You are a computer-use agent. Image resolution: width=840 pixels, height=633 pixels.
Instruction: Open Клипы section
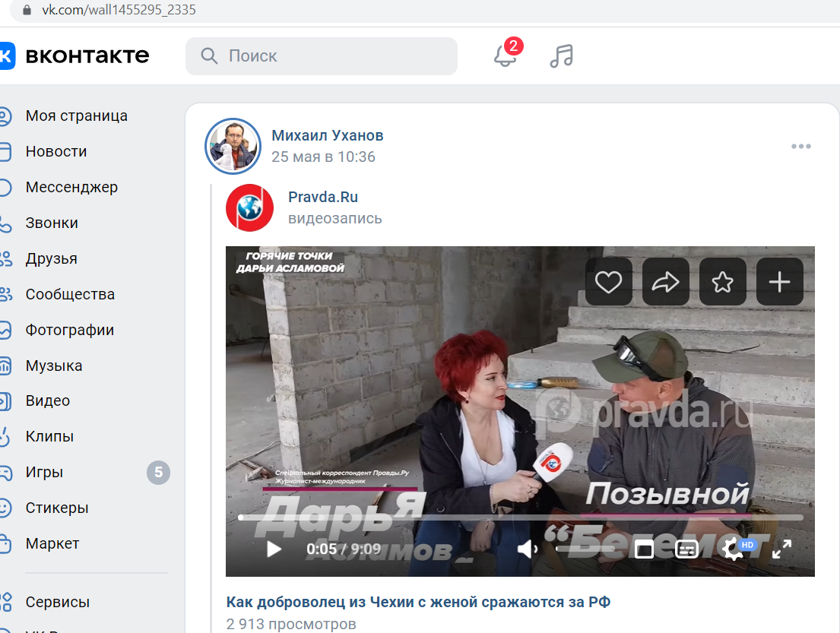point(50,436)
